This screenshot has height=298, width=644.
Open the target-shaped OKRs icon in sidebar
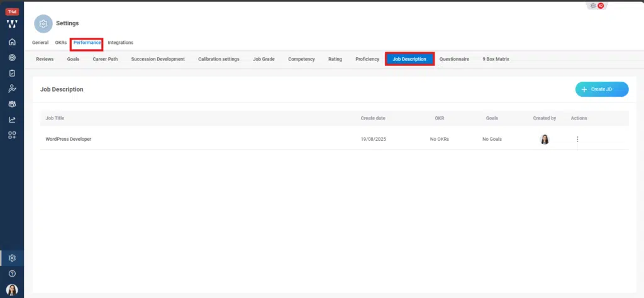[12, 57]
